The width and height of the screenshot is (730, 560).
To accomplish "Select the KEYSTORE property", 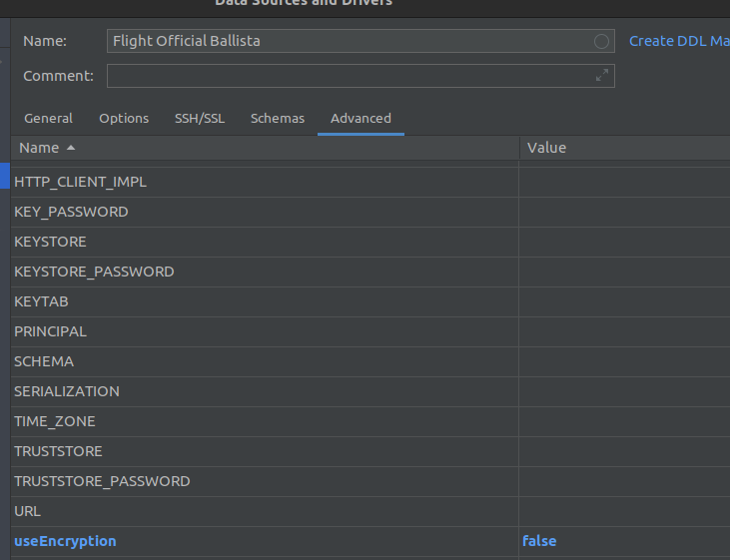I will point(370,242).
